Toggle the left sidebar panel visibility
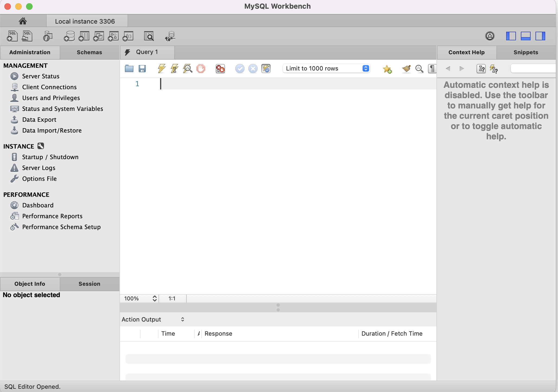The height and width of the screenshot is (392, 558). pyautogui.click(x=511, y=36)
